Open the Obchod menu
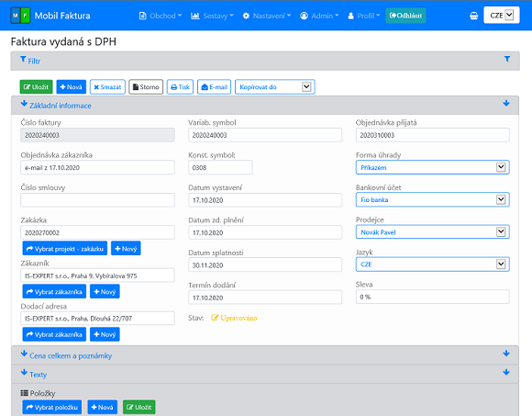This screenshot has width=532, height=416. [x=161, y=16]
